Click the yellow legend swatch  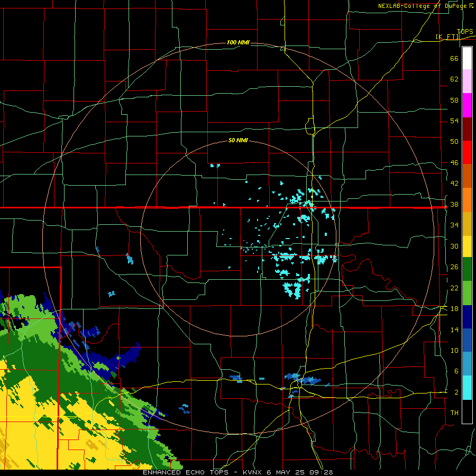click(x=467, y=246)
